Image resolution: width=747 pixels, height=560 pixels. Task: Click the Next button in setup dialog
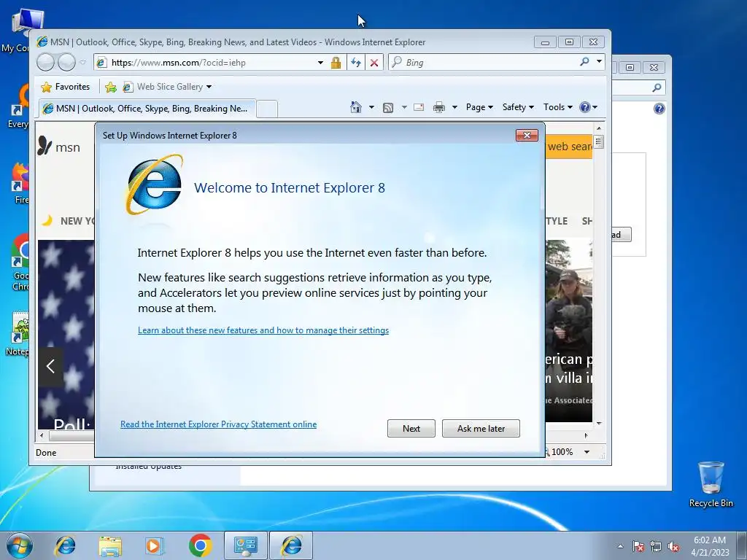pyautogui.click(x=411, y=428)
